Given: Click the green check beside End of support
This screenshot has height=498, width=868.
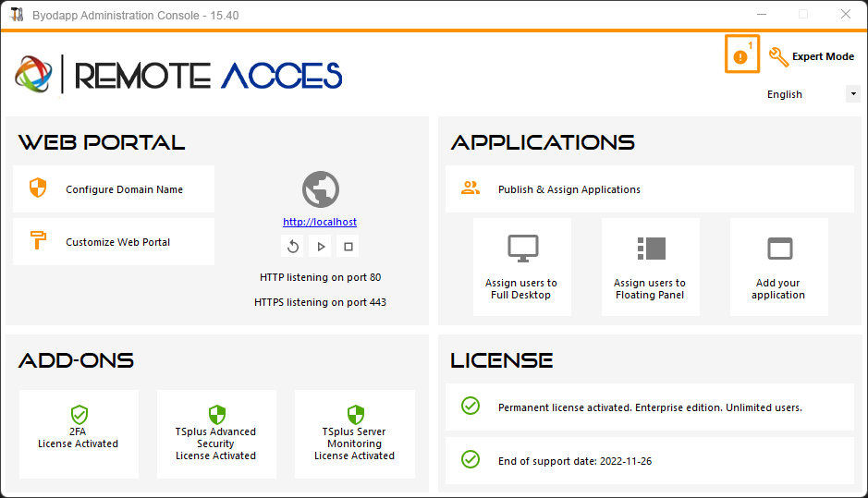Looking at the screenshot, I should click(471, 459).
